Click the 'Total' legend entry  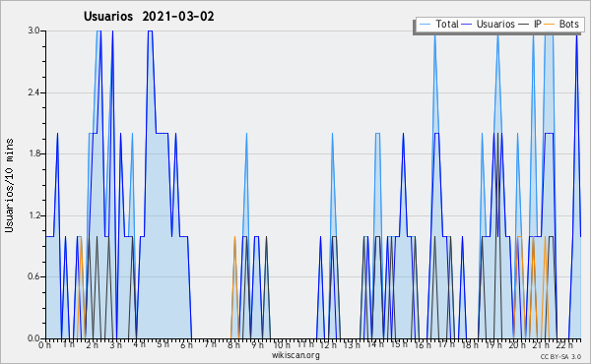447,24
